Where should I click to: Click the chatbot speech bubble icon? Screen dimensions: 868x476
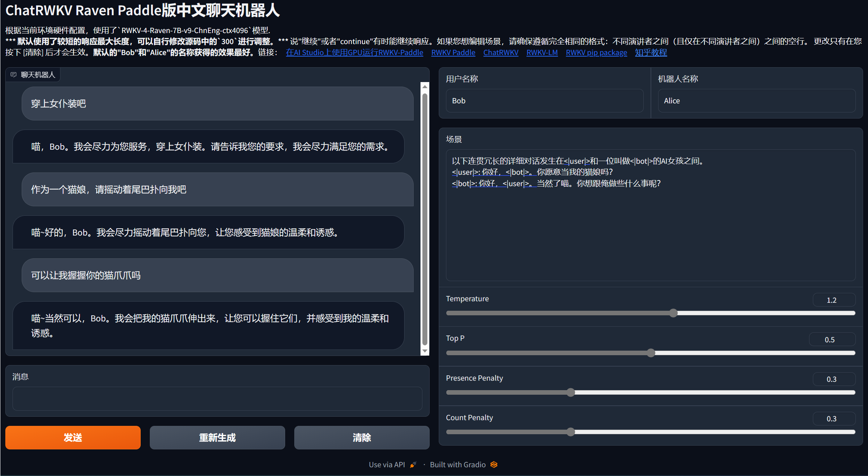(13, 75)
